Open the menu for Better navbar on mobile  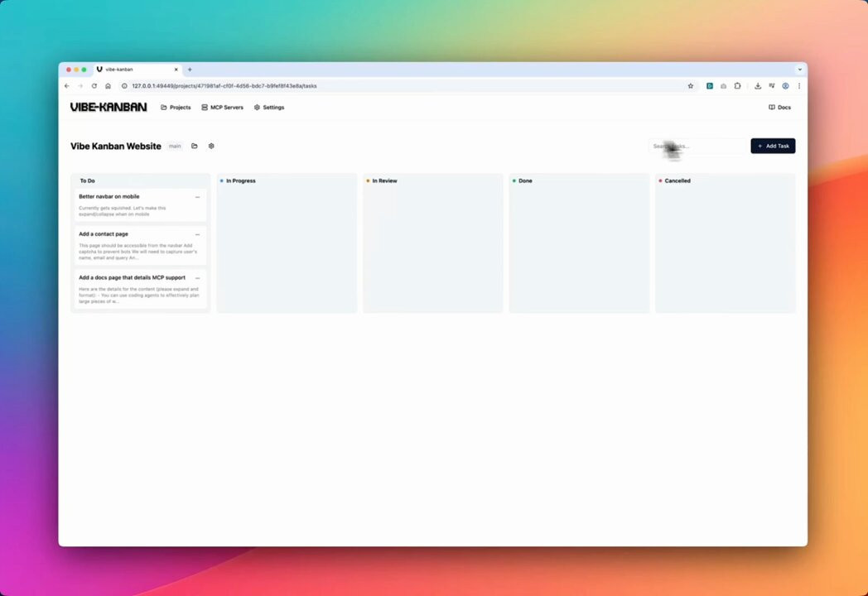[198, 197]
